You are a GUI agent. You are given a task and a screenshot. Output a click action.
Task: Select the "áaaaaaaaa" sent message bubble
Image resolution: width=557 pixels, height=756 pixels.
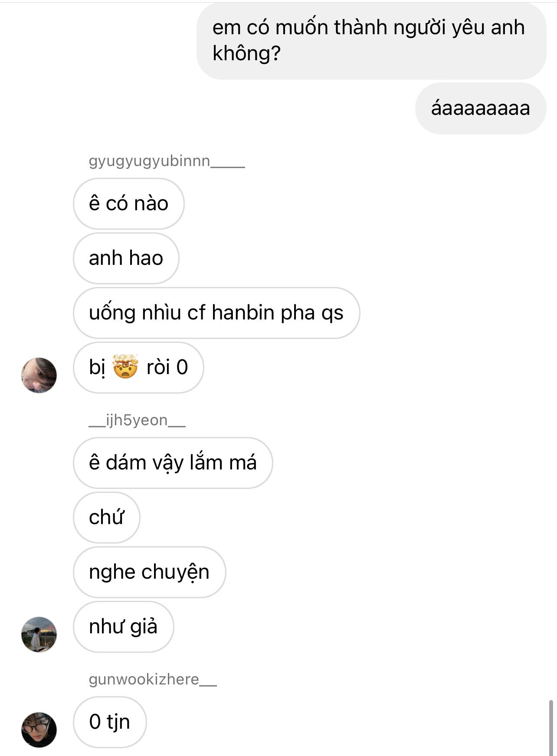[x=481, y=108]
